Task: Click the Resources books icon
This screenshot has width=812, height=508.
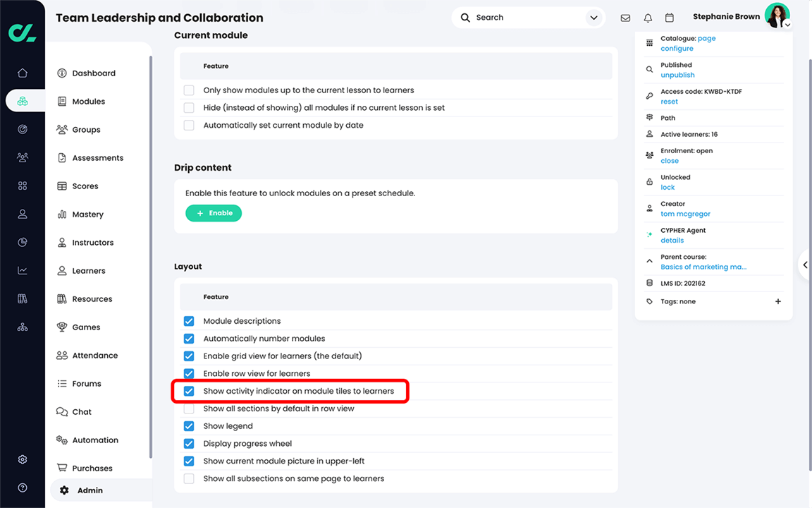Action: (62, 299)
